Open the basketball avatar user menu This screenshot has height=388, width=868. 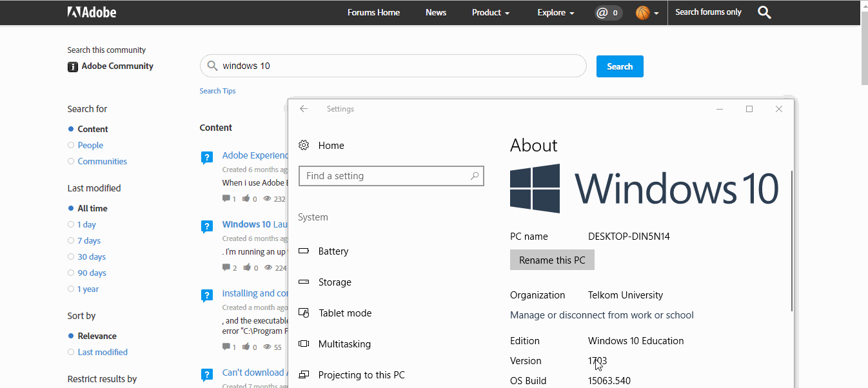coord(647,12)
